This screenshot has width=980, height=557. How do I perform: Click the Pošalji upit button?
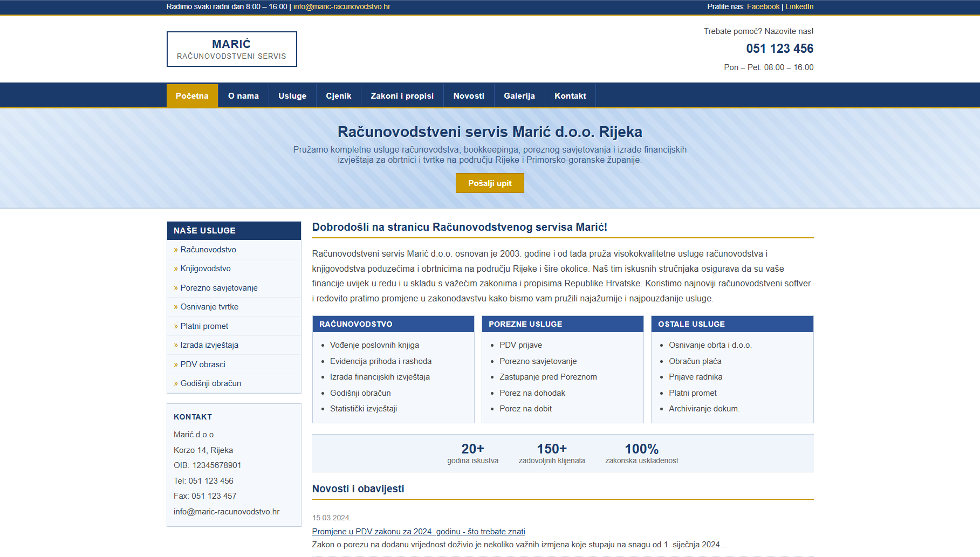(490, 183)
